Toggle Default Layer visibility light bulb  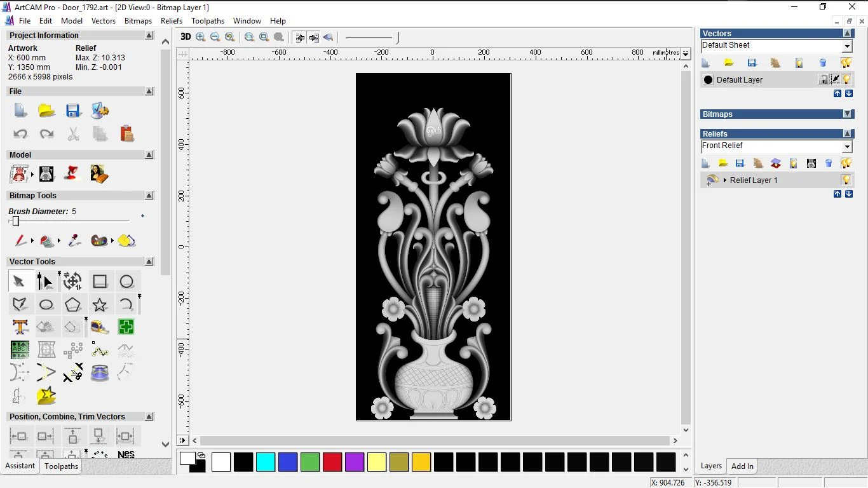846,79
